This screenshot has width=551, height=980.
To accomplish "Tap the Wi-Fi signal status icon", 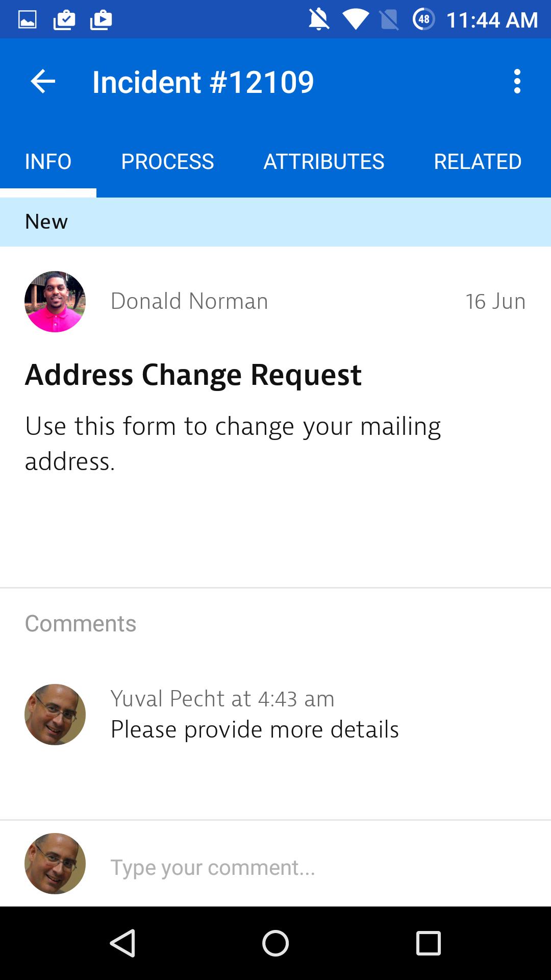I will (x=356, y=20).
